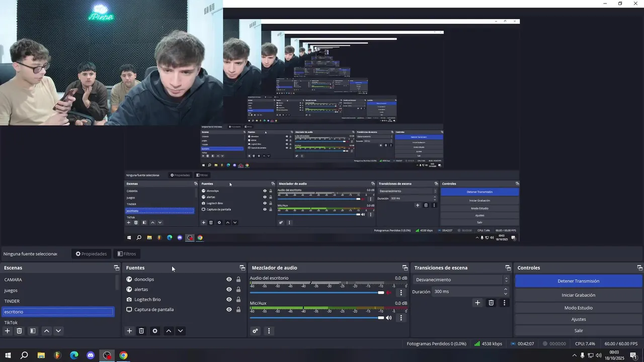Launch Microsoft Edge from the taskbar
Screen dimensions: 644x362
tap(74, 355)
